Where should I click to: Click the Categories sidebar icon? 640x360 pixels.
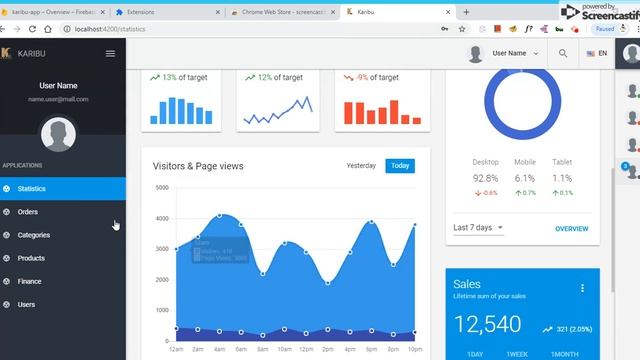pyautogui.click(x=7, y=235)
